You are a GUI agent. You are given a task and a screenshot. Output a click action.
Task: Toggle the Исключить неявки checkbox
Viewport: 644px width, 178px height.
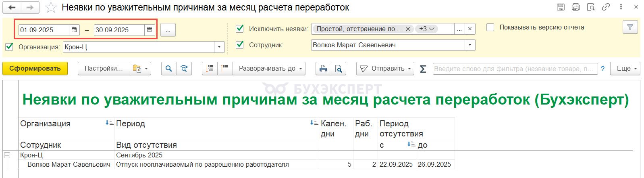click(x=240, y=28)
